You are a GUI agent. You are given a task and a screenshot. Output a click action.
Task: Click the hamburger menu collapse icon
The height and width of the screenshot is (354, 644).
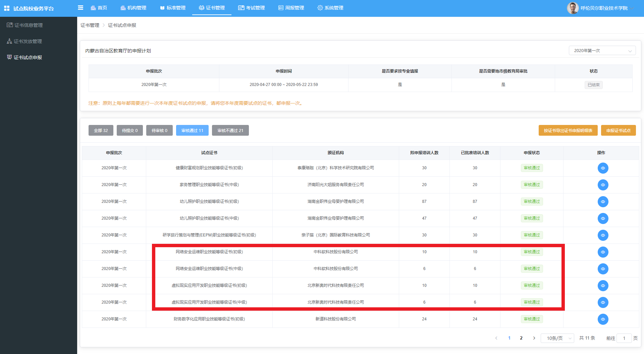point(80,8)
